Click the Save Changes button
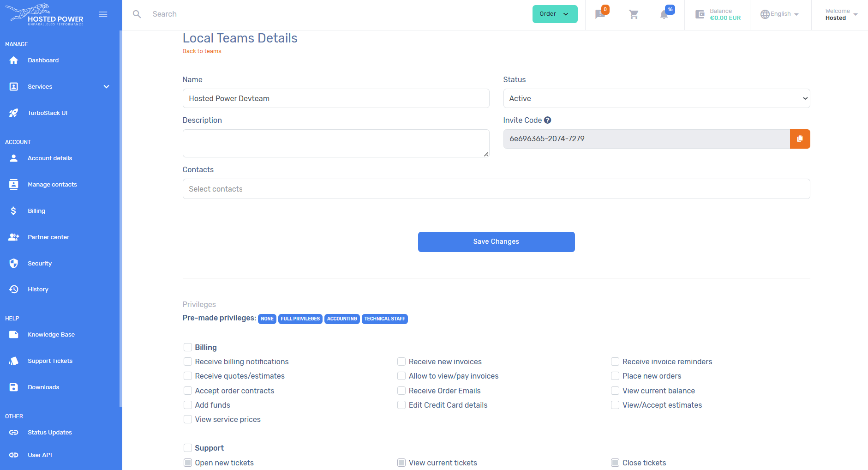The image size is (868, 470). click(496, 242)
